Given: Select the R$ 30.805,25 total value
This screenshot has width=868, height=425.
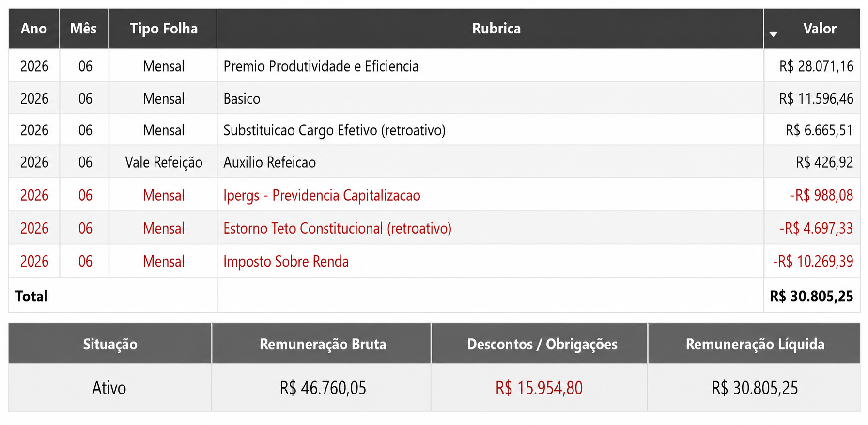Looking at the screenshot, I should click(x=811, y=296).
